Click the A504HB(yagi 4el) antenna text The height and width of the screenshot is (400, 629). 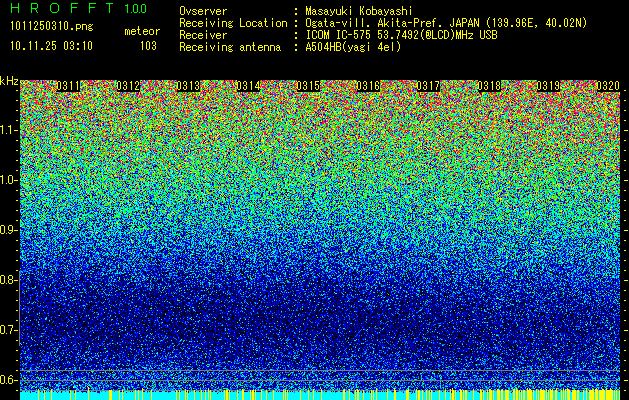pos(353,47)
